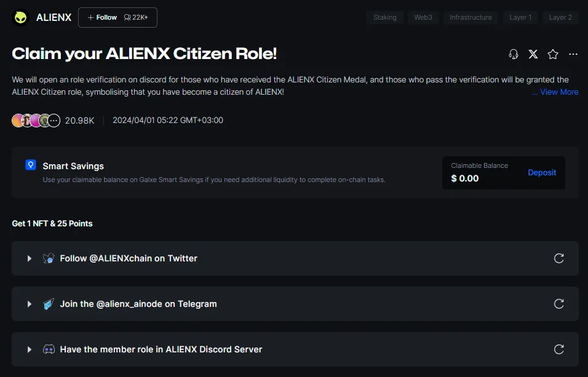
Task: Select the Infrastructure tag
Action: pyautogui.click(x=471, y=17)
